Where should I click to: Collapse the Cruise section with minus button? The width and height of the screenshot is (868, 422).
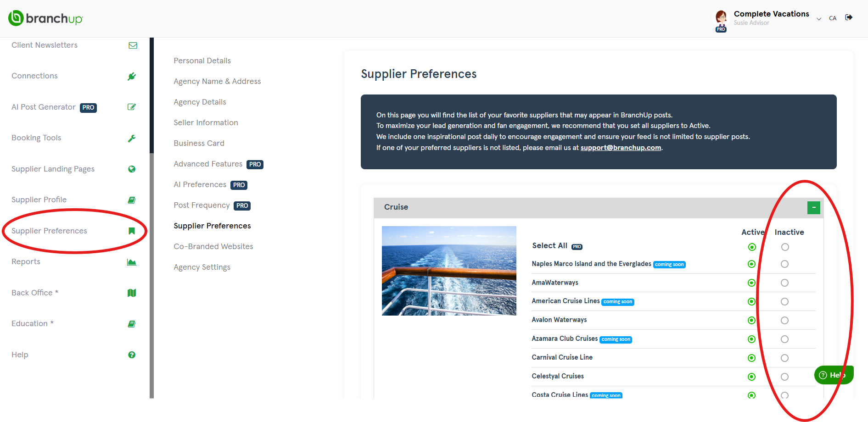pyautogui.click(x=813, y=208)
